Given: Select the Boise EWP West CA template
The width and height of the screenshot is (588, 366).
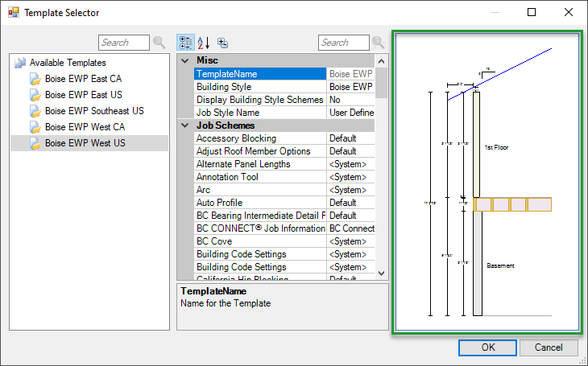Looking at the screenshot, I should pos(85,127).
